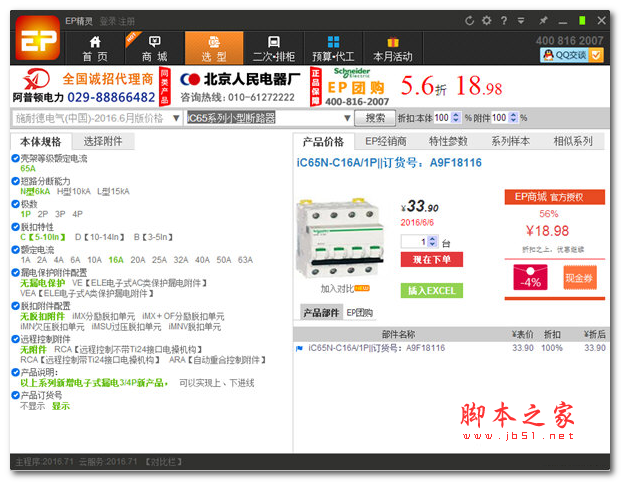Image resolution: width=621 pixels, height=482 pixels.
Task: Click the 搜索 search button
Action: [375, 118]
